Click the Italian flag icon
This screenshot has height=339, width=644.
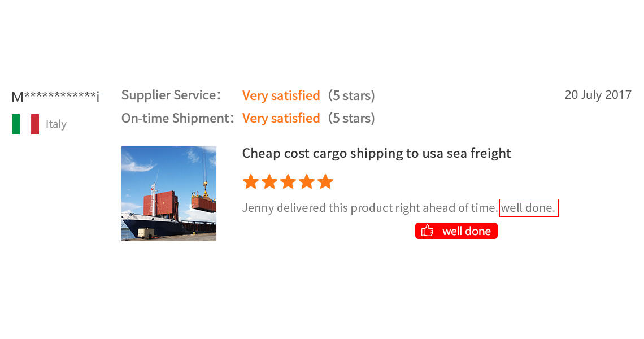(25, 124)
